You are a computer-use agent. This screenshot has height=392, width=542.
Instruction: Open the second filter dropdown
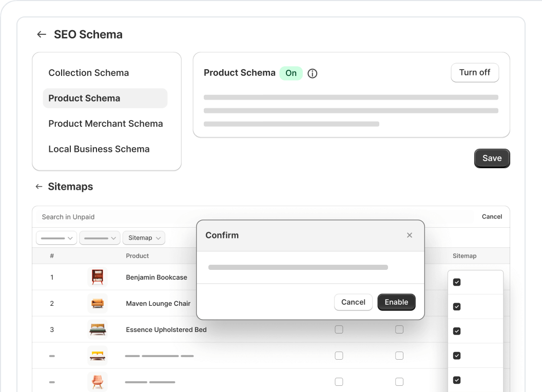[x=100, y=238]
